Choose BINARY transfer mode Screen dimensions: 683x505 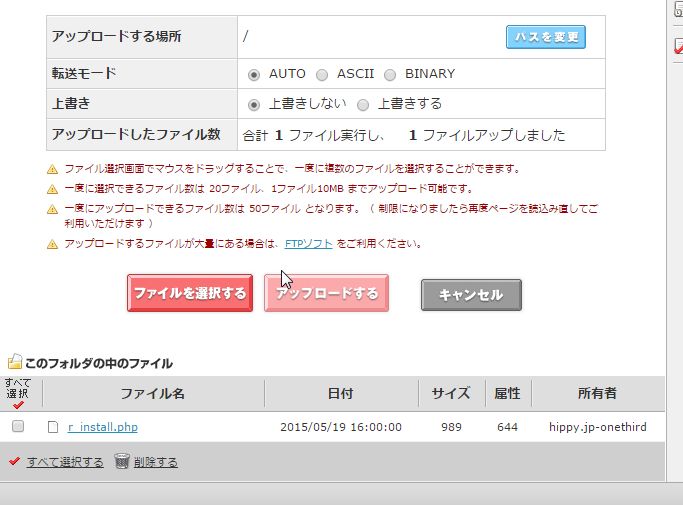coord(390,74)
